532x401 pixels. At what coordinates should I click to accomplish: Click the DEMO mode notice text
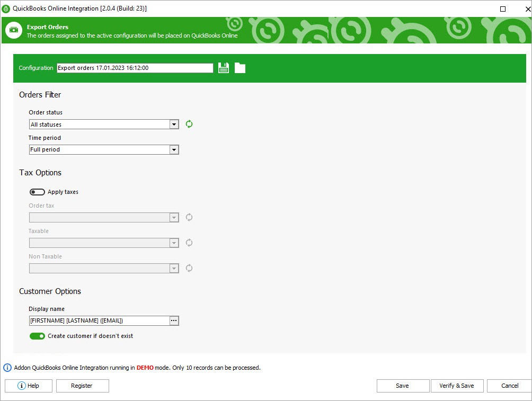coord(145,368)
